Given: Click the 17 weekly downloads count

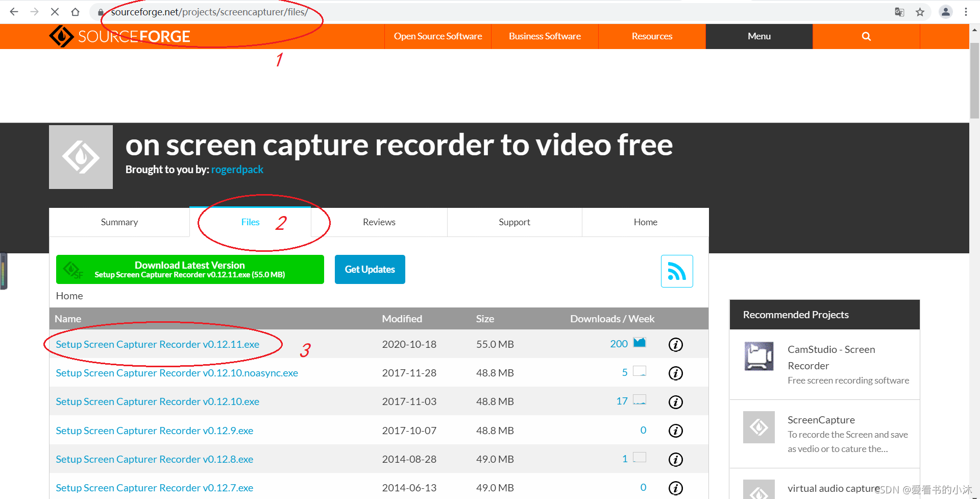Looking at the screenshot, I should point(622,401).
